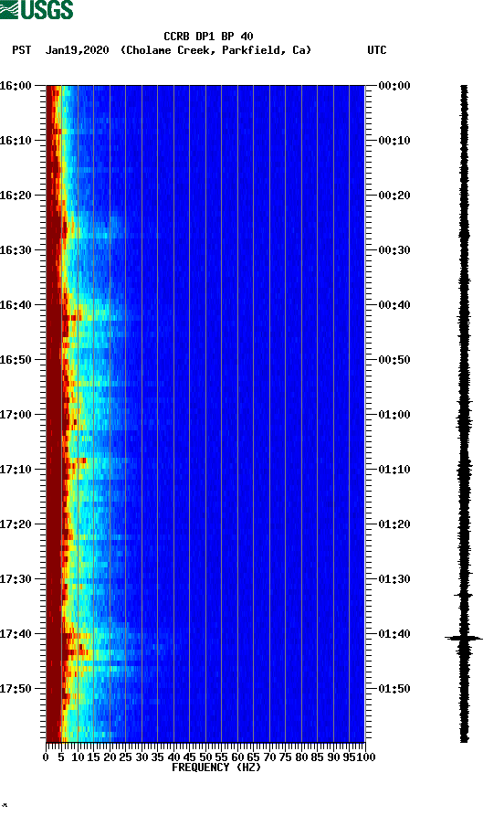This screenshot has height=815, width=504.
Task: Click the '17:40' PST time label
Action: pyautogui.click(x=16, y=634)
